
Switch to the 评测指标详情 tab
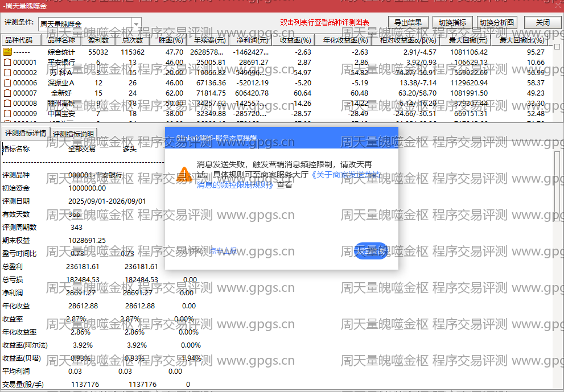click(26, 133)
